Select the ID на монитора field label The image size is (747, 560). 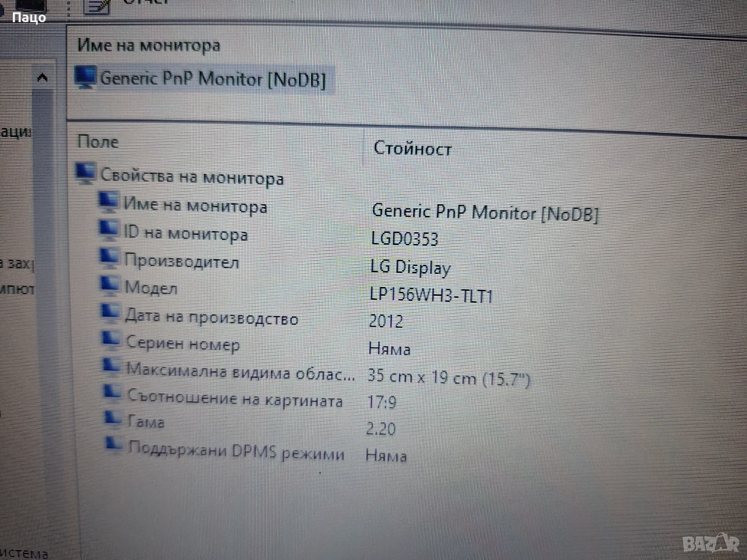(x=186, y=233)
